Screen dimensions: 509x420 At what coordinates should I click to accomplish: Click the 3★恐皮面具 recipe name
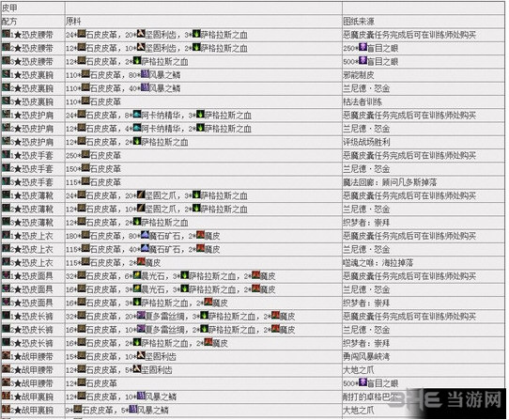pyautogui.click(x=32, y=303)
